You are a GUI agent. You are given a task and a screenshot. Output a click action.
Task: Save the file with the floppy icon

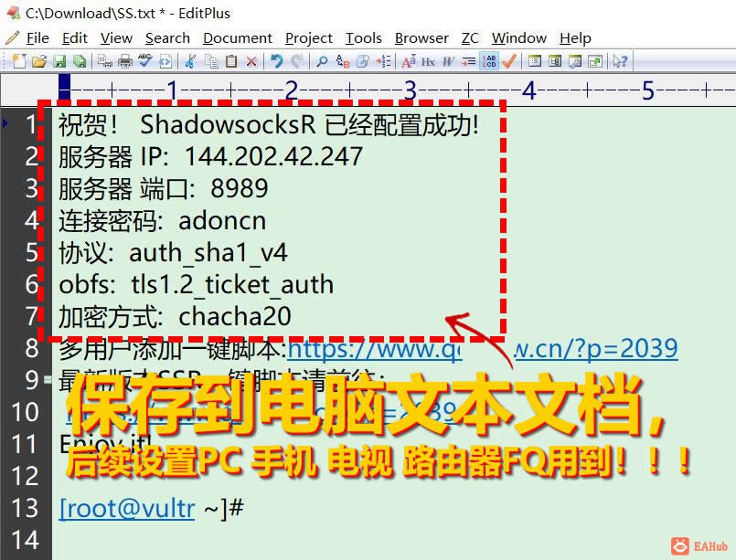[59, 61]
